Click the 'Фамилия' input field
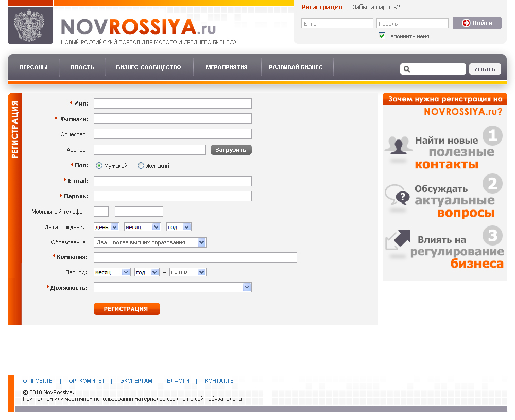515x420 pixels. coord(173,118)
